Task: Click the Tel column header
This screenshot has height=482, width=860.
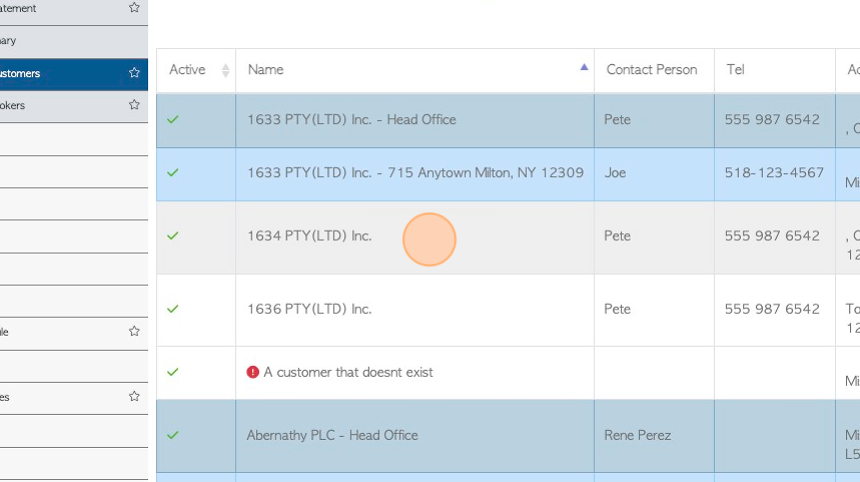Action: 735,70
